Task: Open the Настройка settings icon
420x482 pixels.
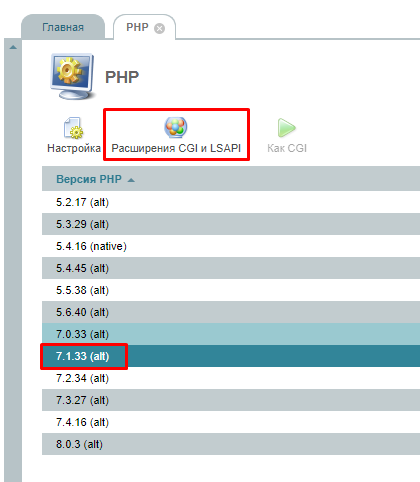Action: click(74, 128)
